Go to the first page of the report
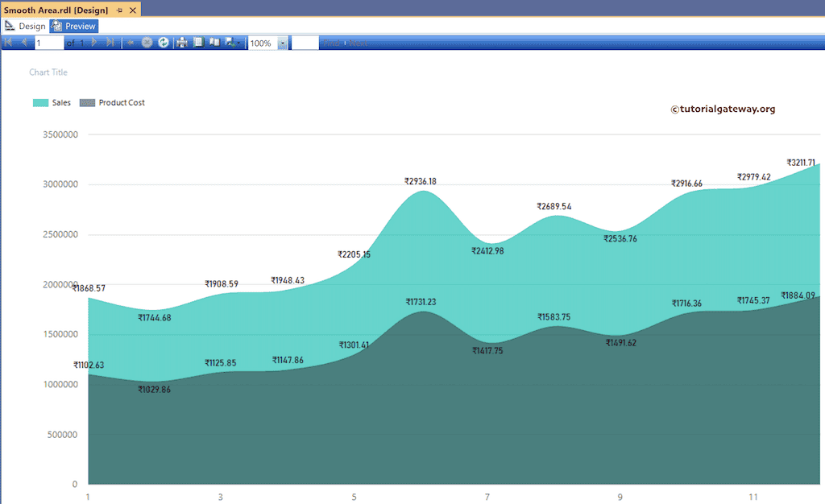 point(8,43)
